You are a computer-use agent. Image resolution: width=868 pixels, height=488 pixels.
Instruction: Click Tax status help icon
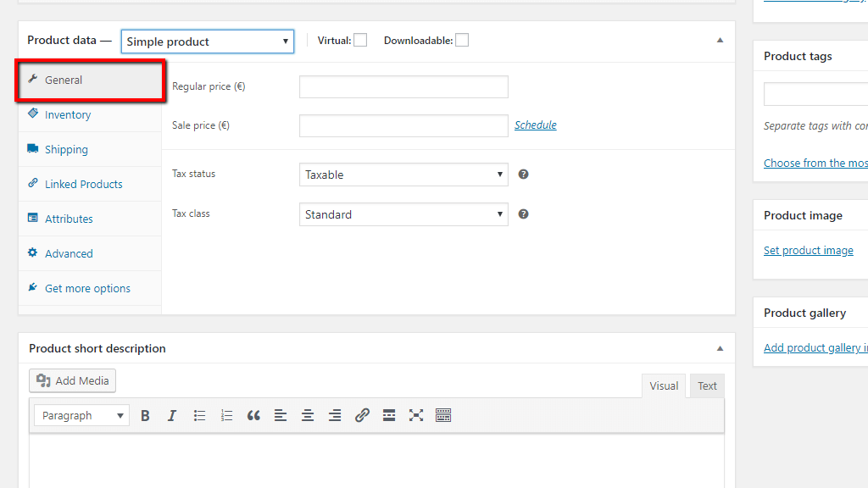(x=523, y=175)
